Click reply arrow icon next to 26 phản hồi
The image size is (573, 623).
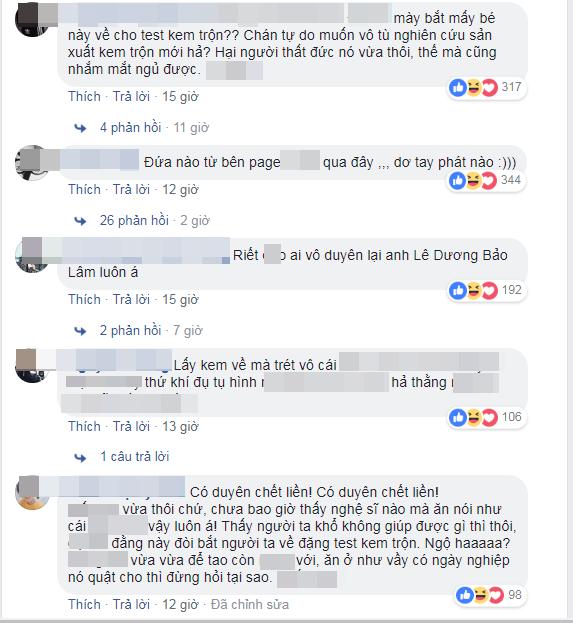[x=81, y=221]
